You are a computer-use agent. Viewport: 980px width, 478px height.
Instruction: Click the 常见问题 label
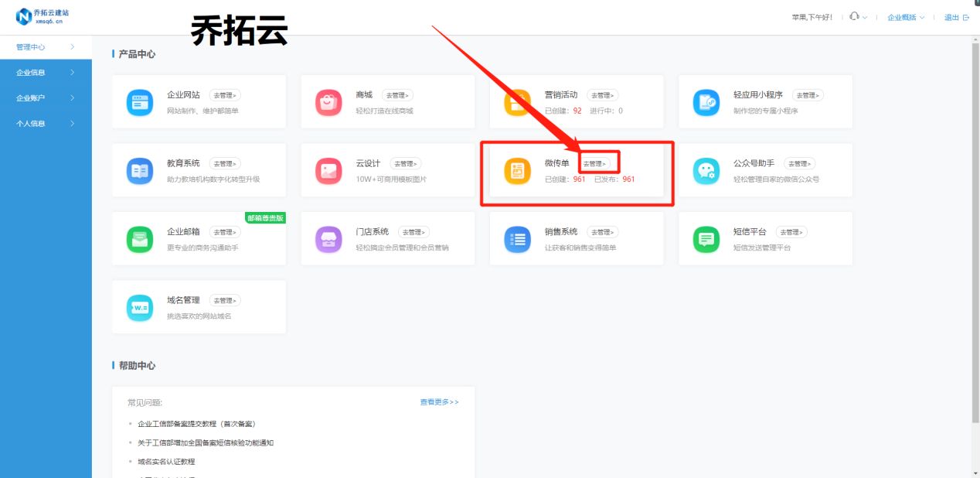[x=145, y=403]
